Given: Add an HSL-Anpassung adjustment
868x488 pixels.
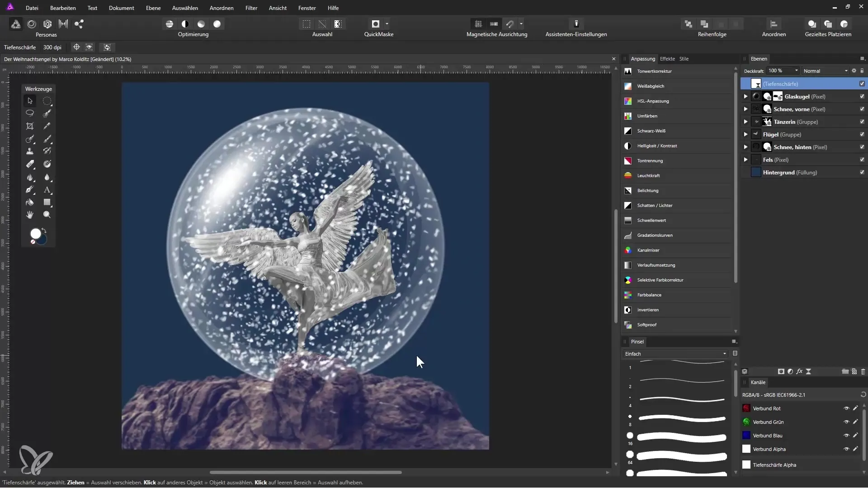Looking at the screenshot, I should [676, 101].
